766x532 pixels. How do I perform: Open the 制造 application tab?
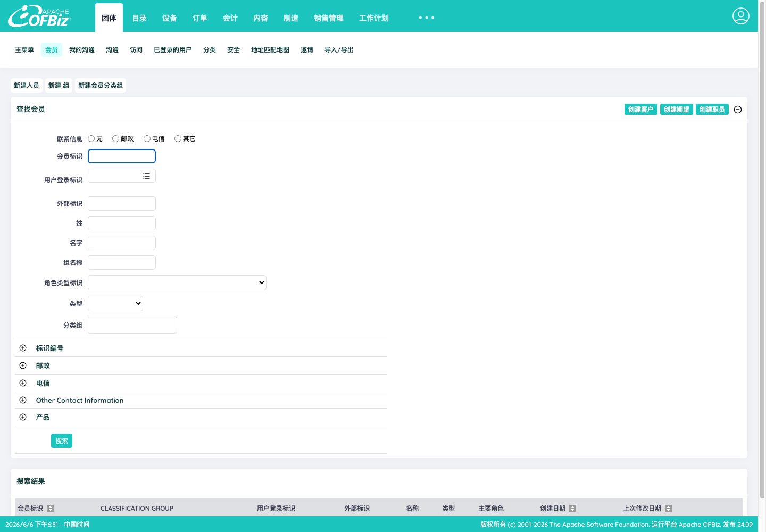point(291,18)
